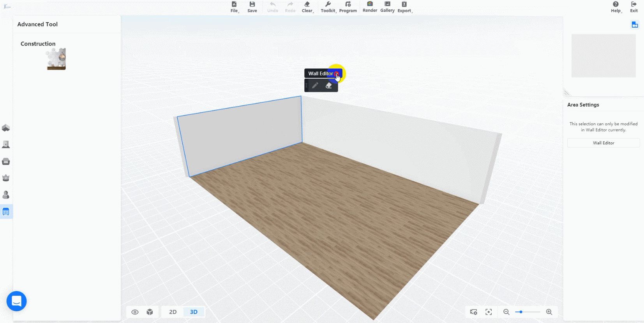This screenshot has height=323, width=644.
Task: Click the Area Settings heading
Action: point(583,105)
